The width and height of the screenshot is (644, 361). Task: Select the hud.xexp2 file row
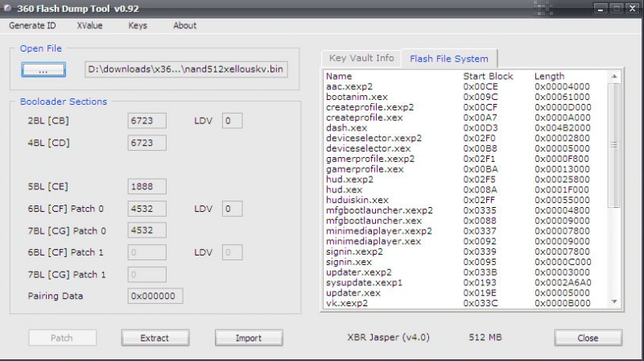tap(465, 180)
